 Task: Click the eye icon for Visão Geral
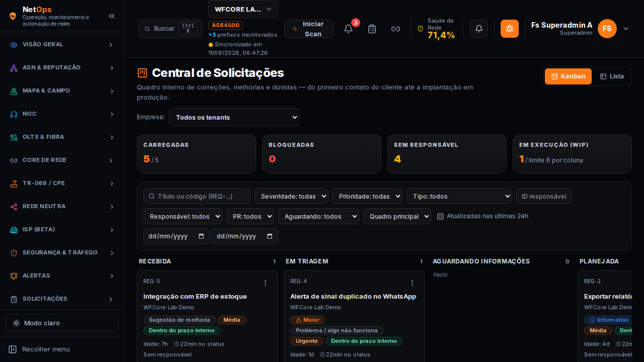pos(14,45)
